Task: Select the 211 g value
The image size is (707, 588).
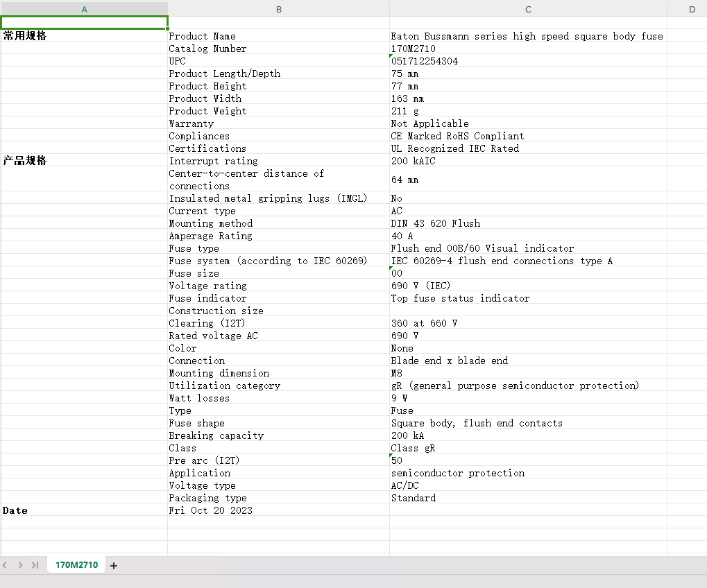Action: tap(528, 110)
